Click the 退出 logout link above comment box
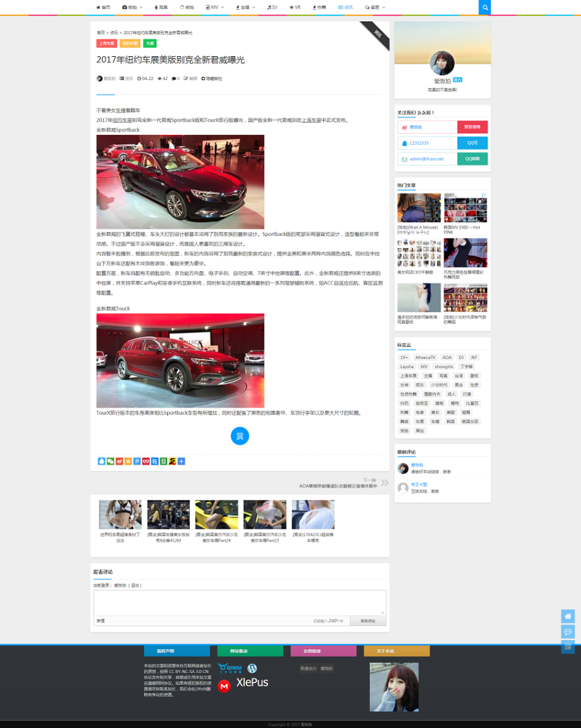 pyautogui.click(x=135, y=585)
